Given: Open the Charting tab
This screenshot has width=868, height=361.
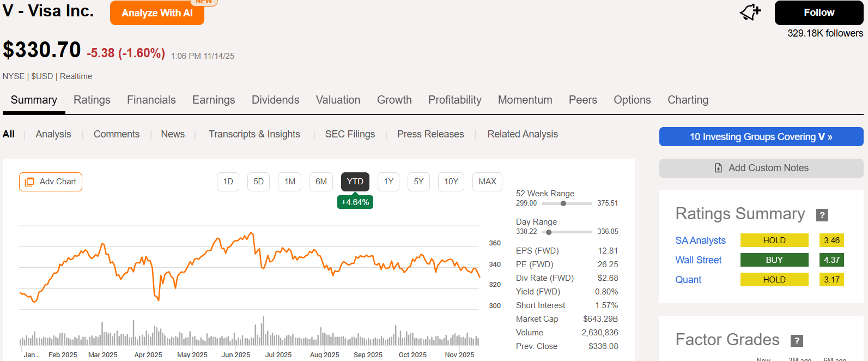Looking at the screenshot, I should pyautogui.click(x=688, y=100).
